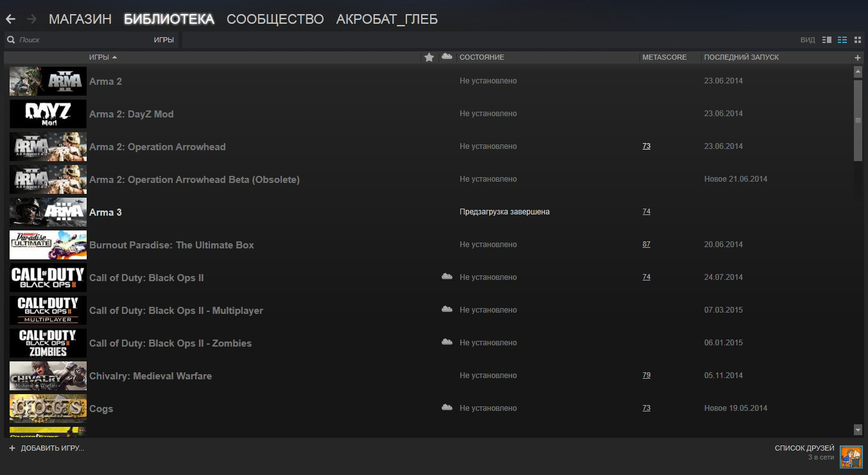Click the cloud icon for Cogs

click(x=447, y=408)
